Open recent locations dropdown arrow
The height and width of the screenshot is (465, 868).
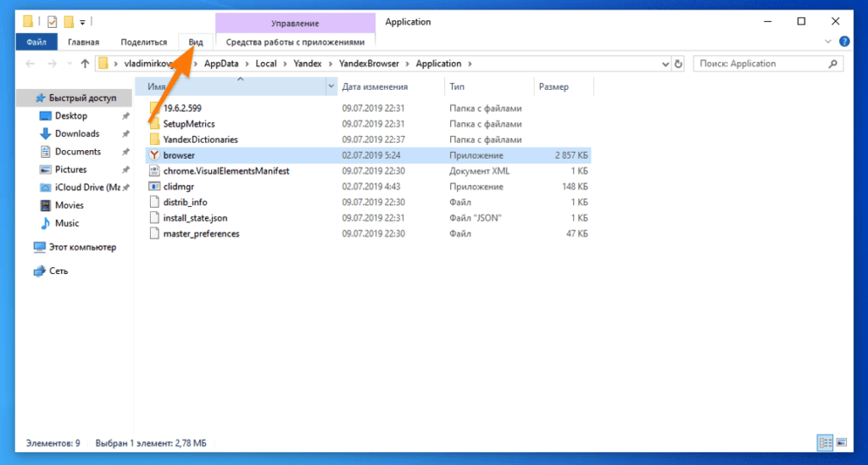[70, 64]
